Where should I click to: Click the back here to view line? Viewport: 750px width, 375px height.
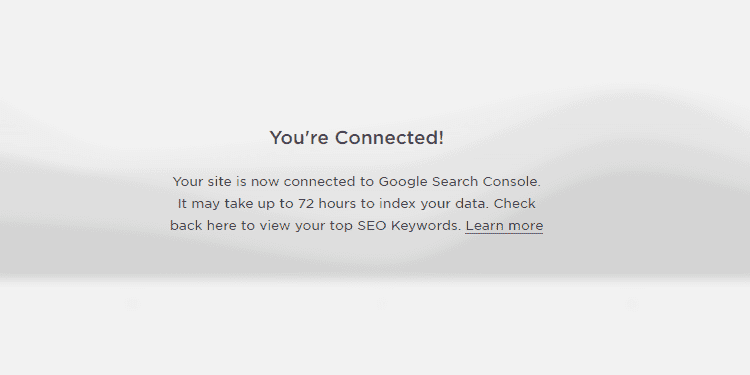357,226
